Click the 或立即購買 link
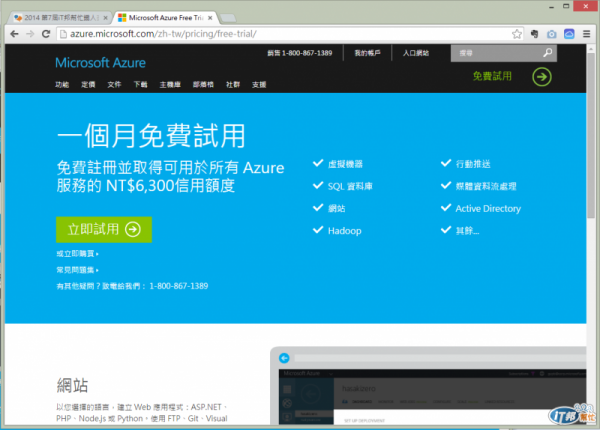The width and height of the screenshot is (600, 430). pyautogui.click(x=77, y=254)
